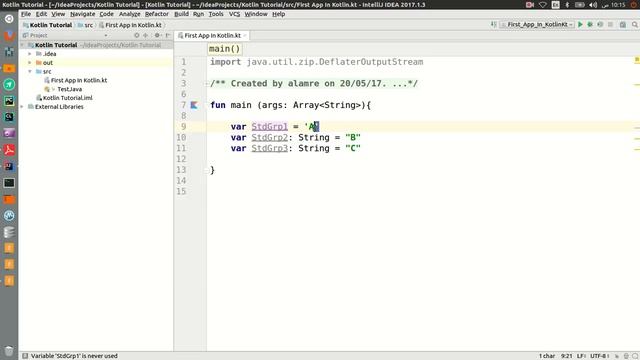Click the line separator LF status widget

tap(581, 356)
